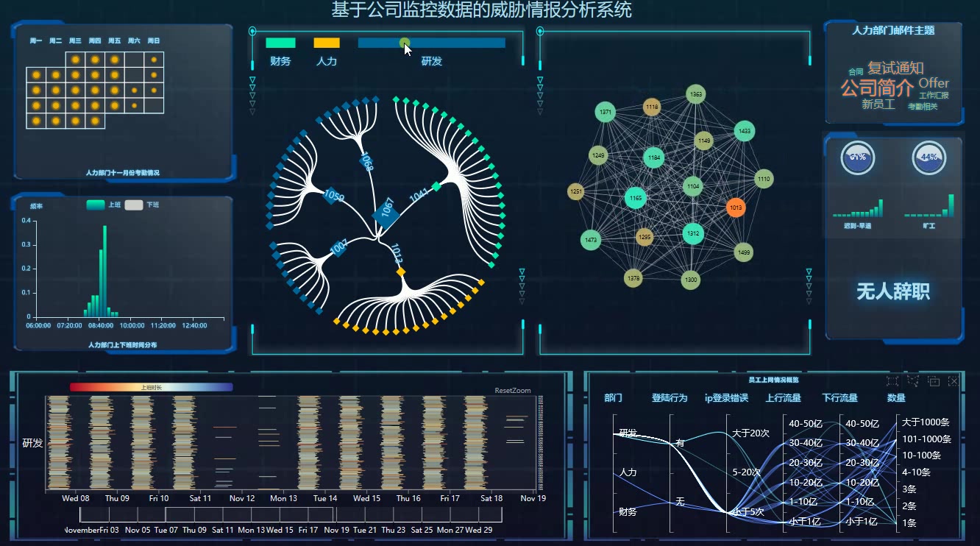
Task: Click network node 1104
Action: [x=693, y=186]
